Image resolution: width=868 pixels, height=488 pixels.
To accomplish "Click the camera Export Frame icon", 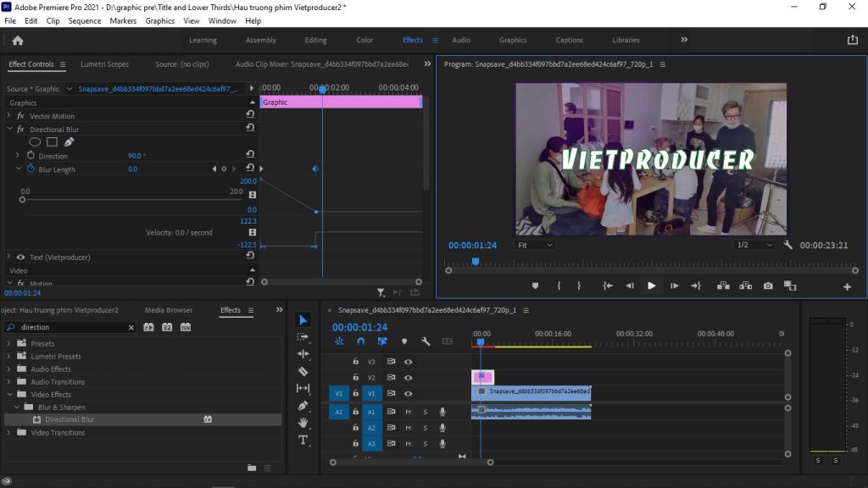I will coord(767,286).
